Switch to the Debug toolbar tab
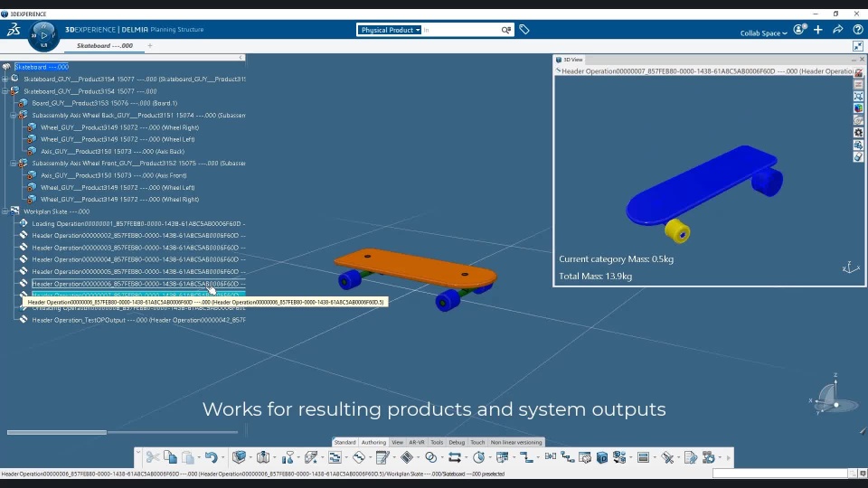The height and width of the screenshot is (488, 868). pos(457,442)
